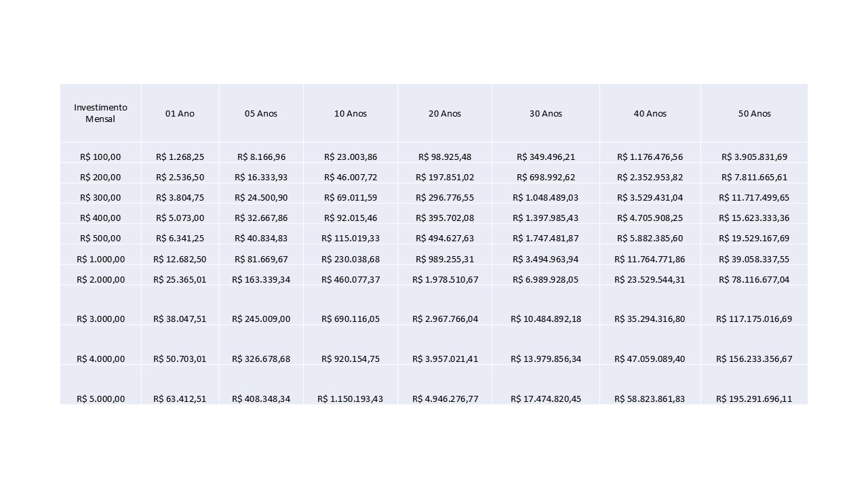Select the cell showing R$ 1.268,25
868x488 pixels.
180,157
